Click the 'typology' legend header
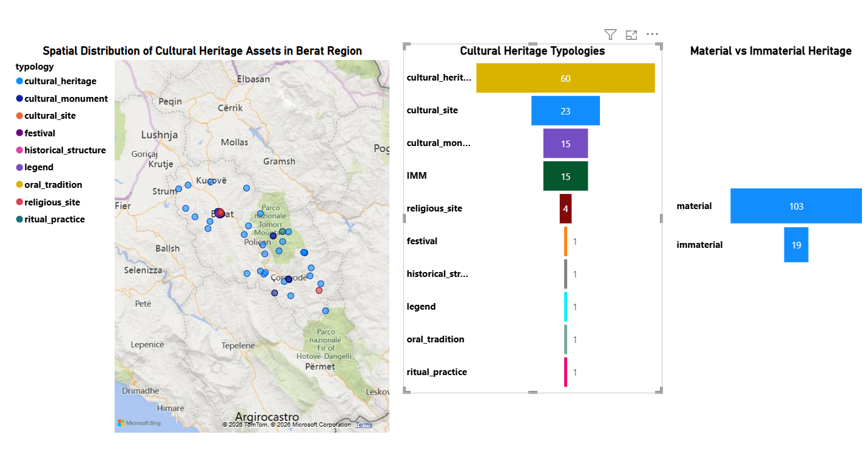The image size is (868, 466). (x=35, y=67)
